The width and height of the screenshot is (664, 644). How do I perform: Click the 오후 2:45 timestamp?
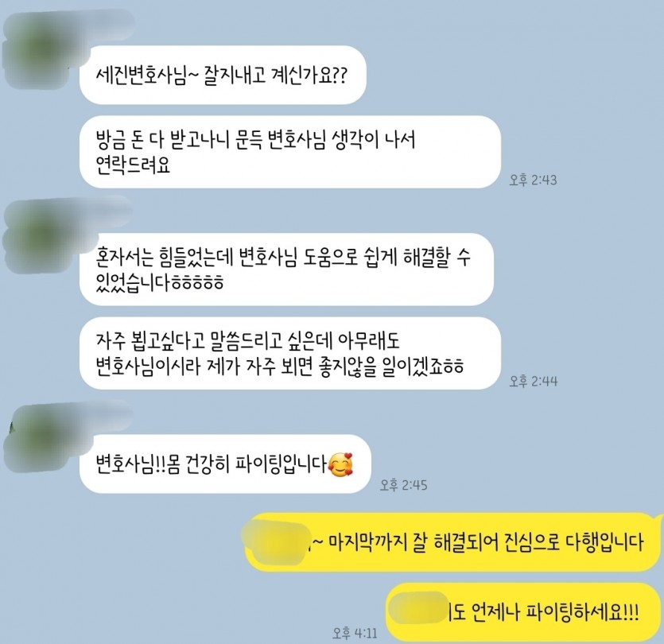403,485
